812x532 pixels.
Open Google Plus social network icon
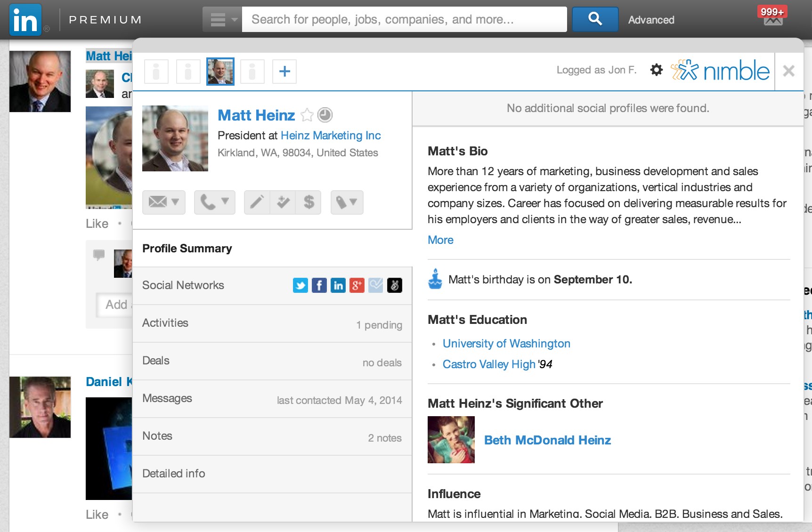(357, 285)
